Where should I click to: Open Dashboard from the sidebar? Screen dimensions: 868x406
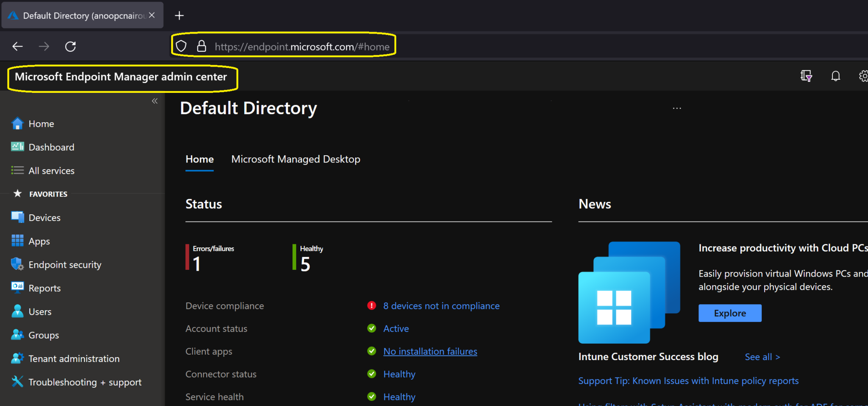click(x=51, y=147)
